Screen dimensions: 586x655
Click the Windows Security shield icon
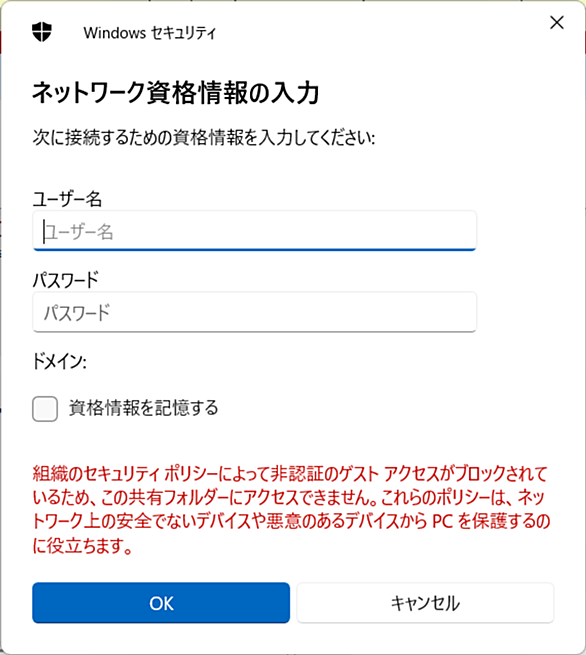pos(42,32)
